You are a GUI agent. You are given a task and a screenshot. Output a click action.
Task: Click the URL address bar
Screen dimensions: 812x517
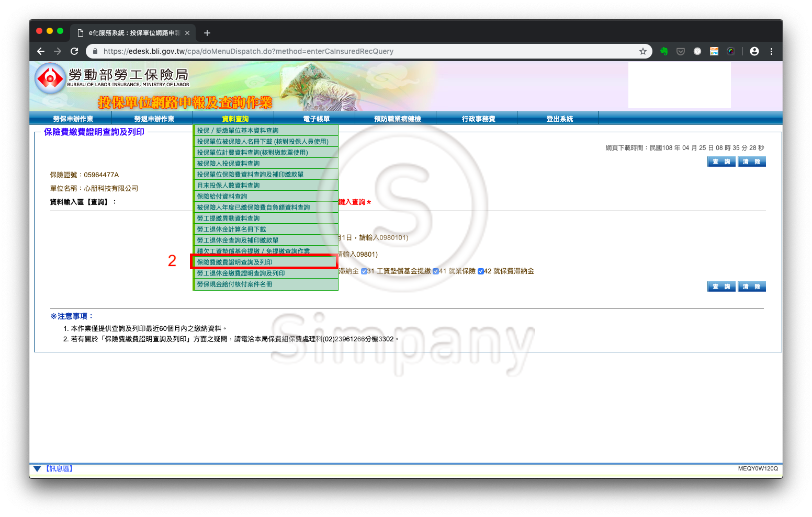pos(366,51)
